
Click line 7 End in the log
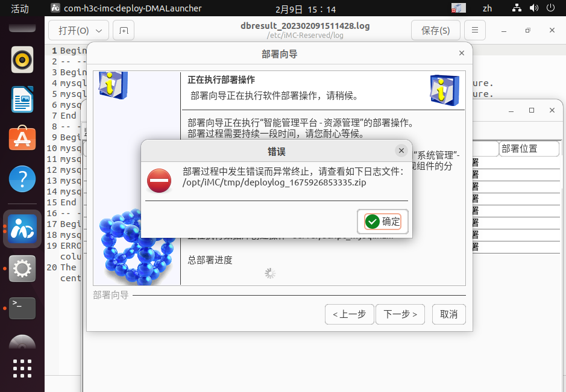[68, 116]
